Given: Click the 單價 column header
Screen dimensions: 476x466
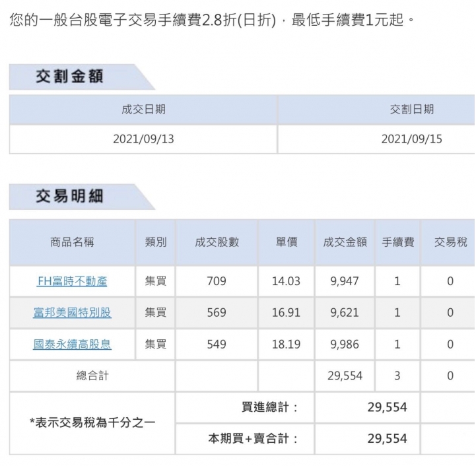Looking at the screenshot, I should pos(287,242).
